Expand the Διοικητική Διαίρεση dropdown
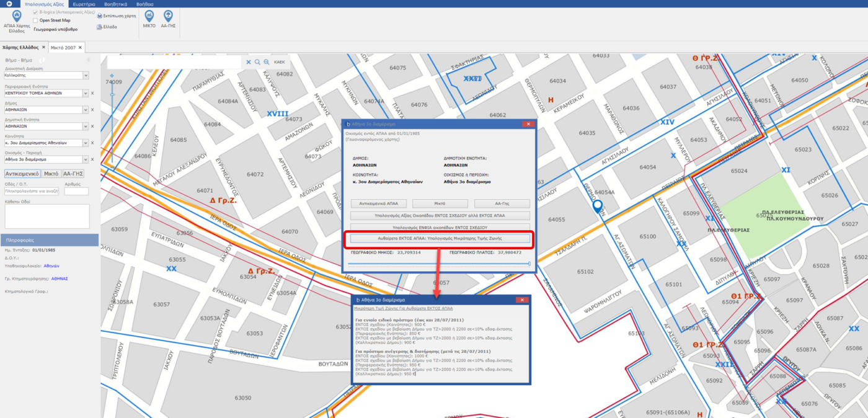Viewport: 868px width, 418px height. (x=86, y=76)
